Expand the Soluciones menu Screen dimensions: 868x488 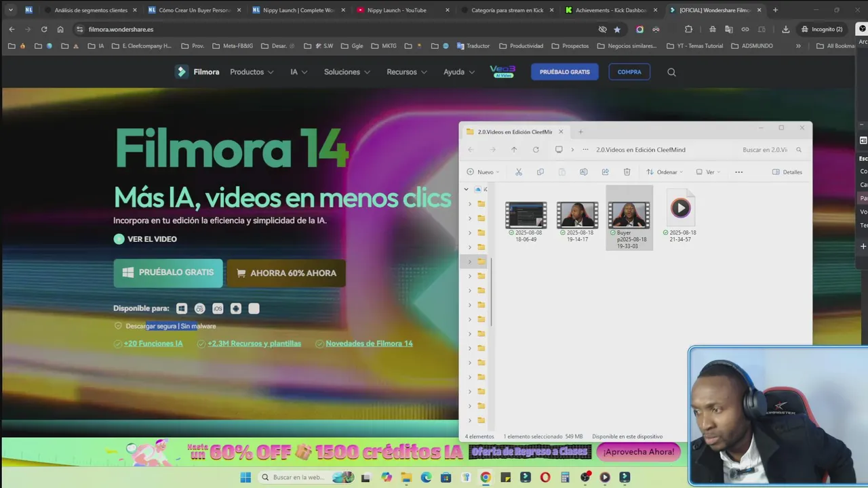coord(347,72)
